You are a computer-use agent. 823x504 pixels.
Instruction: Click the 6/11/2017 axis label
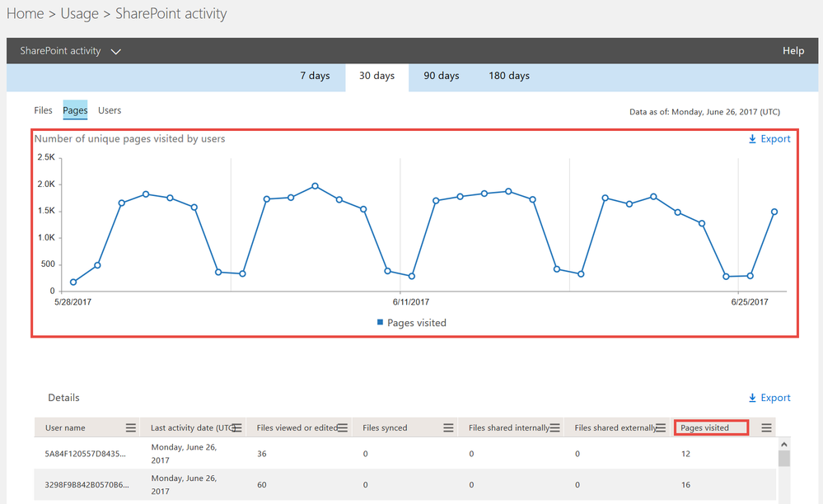tap(411, 302)
